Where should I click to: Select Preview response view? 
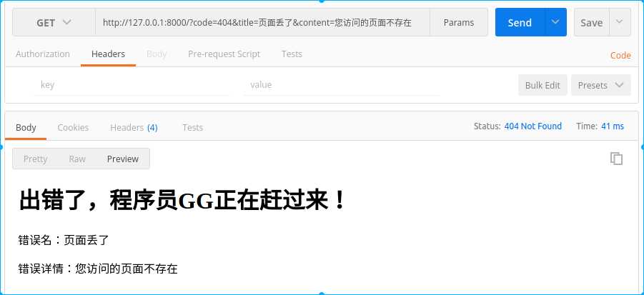tap(123, 159)
